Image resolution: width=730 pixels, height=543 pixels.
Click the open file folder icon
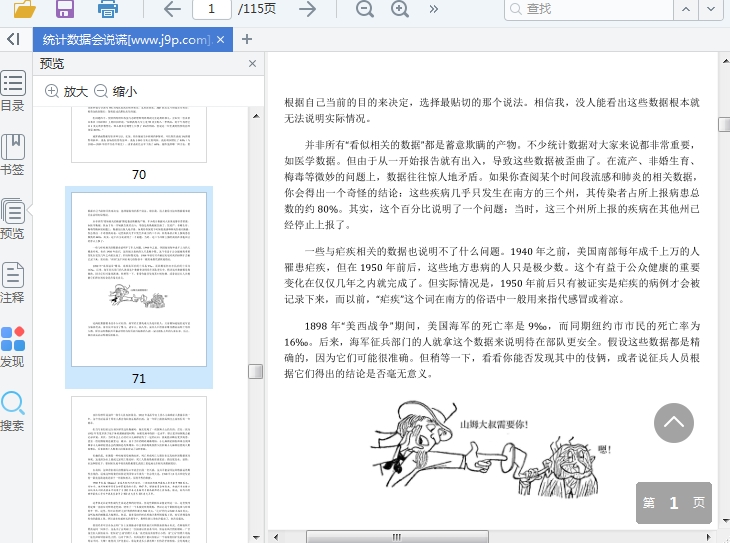click(x=24, y=9)
